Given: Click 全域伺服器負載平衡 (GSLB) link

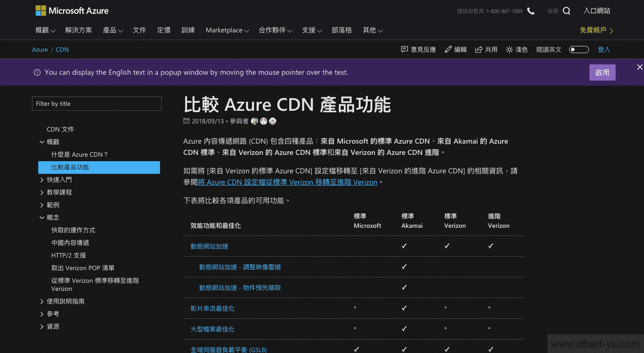Looking at the screenshot, I should click(x=229, y=349).
